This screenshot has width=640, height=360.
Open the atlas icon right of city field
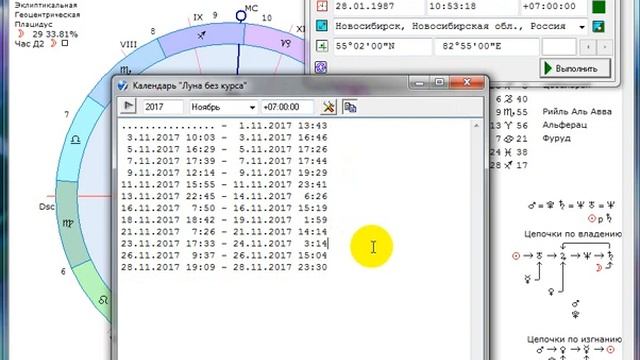point(598,27)
